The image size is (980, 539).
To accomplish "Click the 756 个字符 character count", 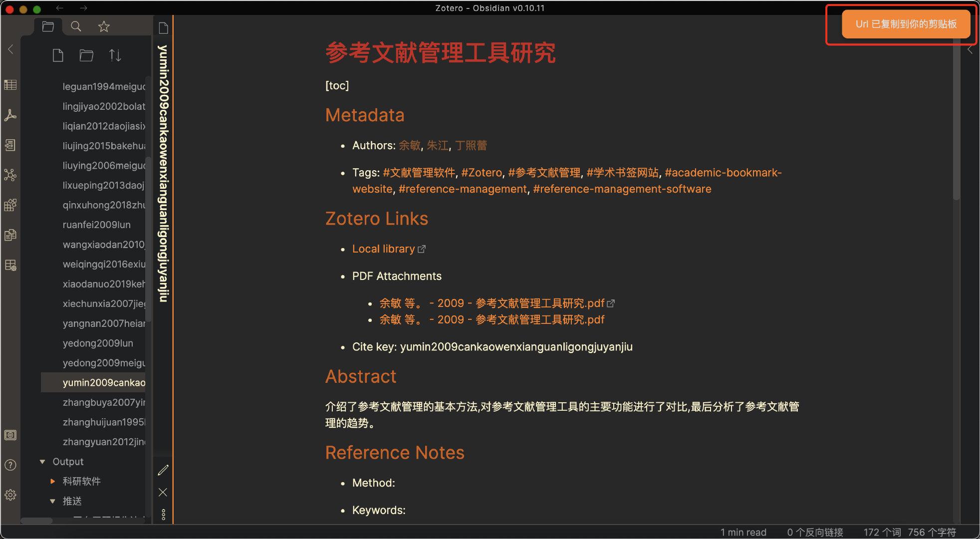I will (x=932, y=533).
